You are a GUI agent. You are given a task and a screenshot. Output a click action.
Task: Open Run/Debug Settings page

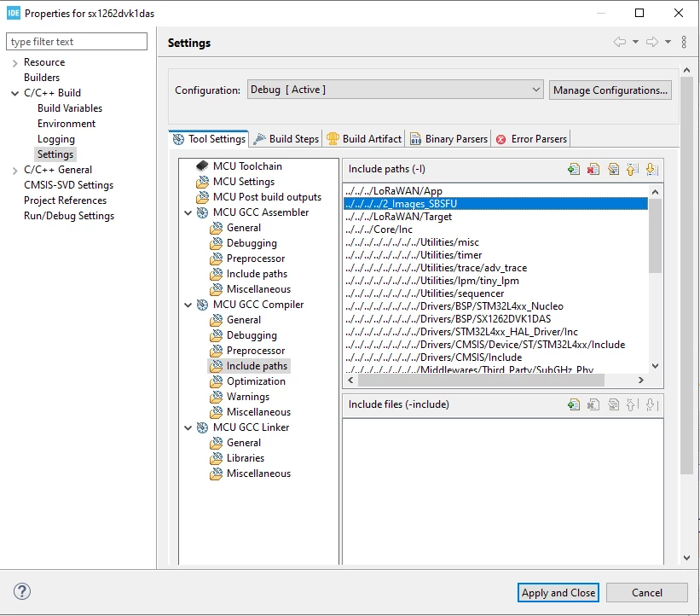click(69, 216)
